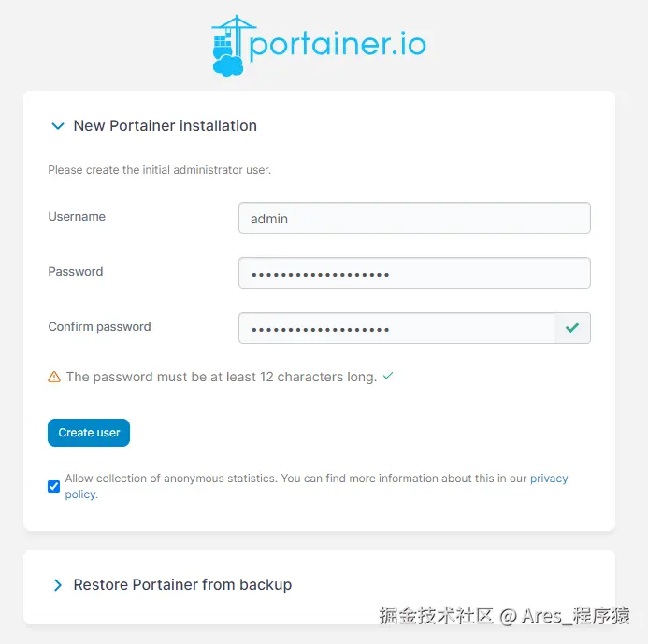Screen dimensions: 648x644
Task: Focus the Username field containing admin
Action: coord(414,218)
